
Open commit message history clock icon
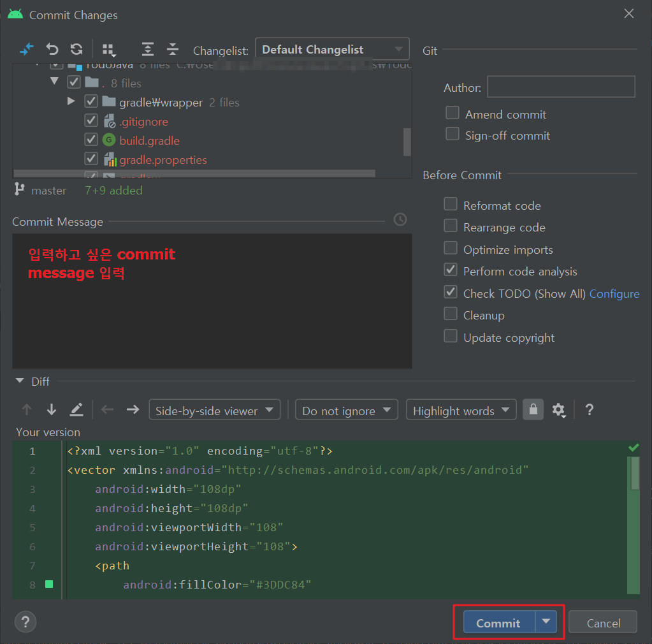coord(400,219)
